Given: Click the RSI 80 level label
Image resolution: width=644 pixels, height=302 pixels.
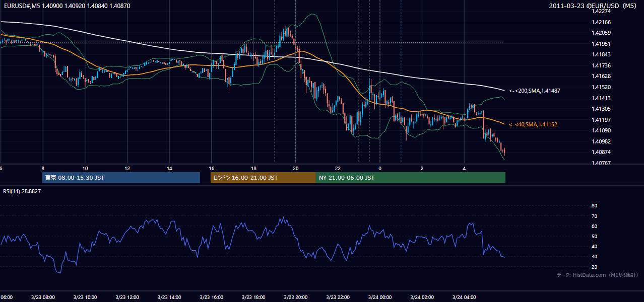Looking at the screenshot, I should point(594,206).
